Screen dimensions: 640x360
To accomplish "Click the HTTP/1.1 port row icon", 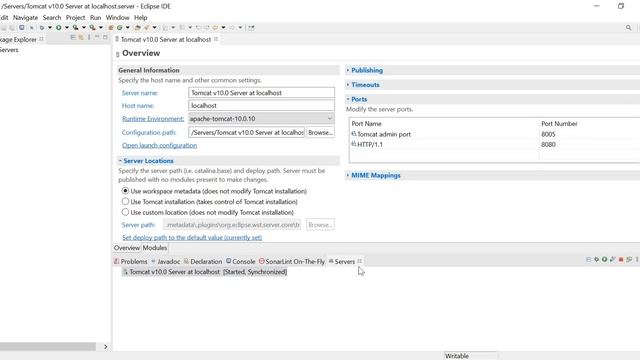I will tap(354, 144).
